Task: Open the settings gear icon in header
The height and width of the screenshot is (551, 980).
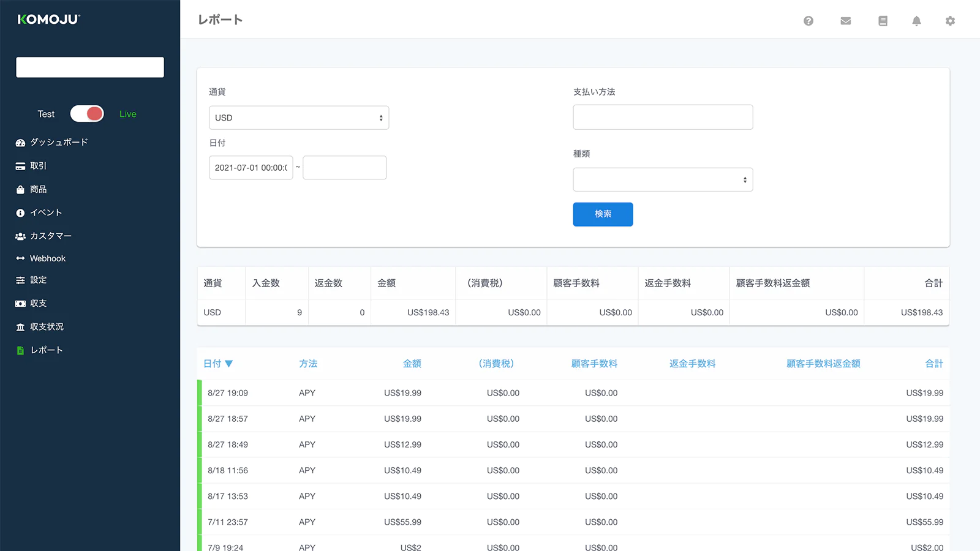Action: (950, 21)
